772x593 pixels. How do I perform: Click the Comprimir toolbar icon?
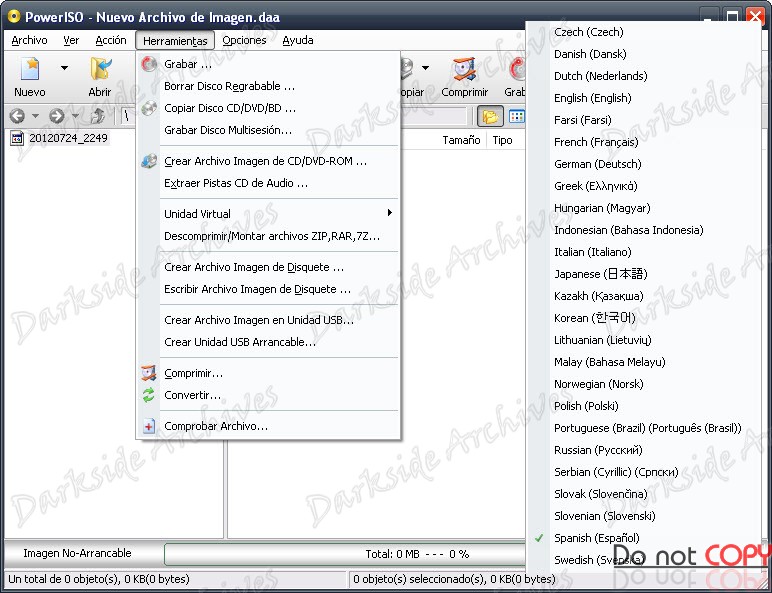(464, 69)
